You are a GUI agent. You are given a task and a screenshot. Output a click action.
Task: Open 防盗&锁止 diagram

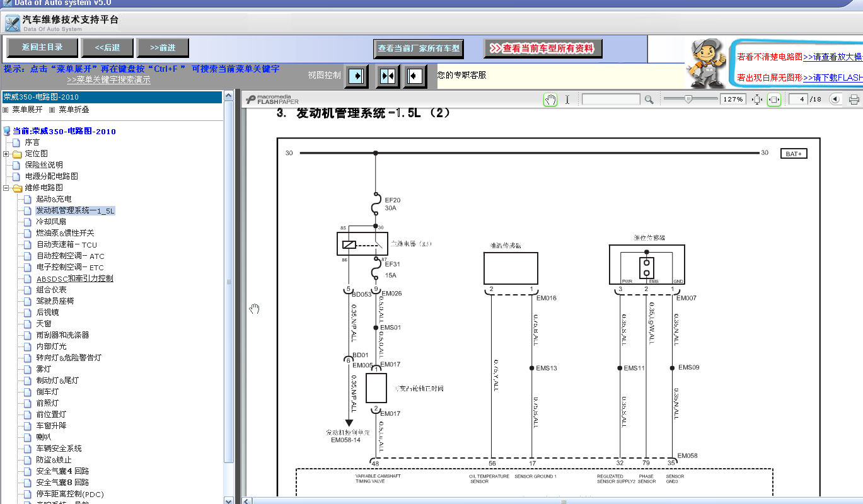click(54, 460)
